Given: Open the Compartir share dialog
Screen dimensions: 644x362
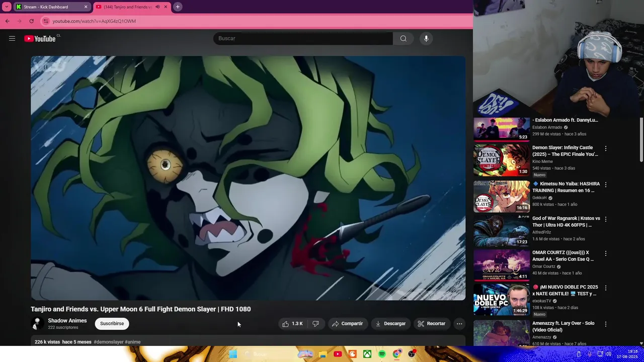Looking at the screenshot, I should tap(347, 324).
